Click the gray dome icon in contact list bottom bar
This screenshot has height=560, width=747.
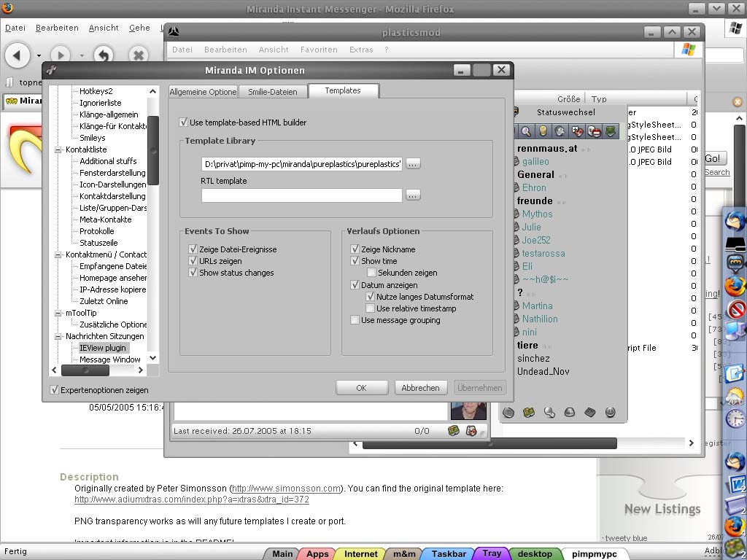point(570,413)
